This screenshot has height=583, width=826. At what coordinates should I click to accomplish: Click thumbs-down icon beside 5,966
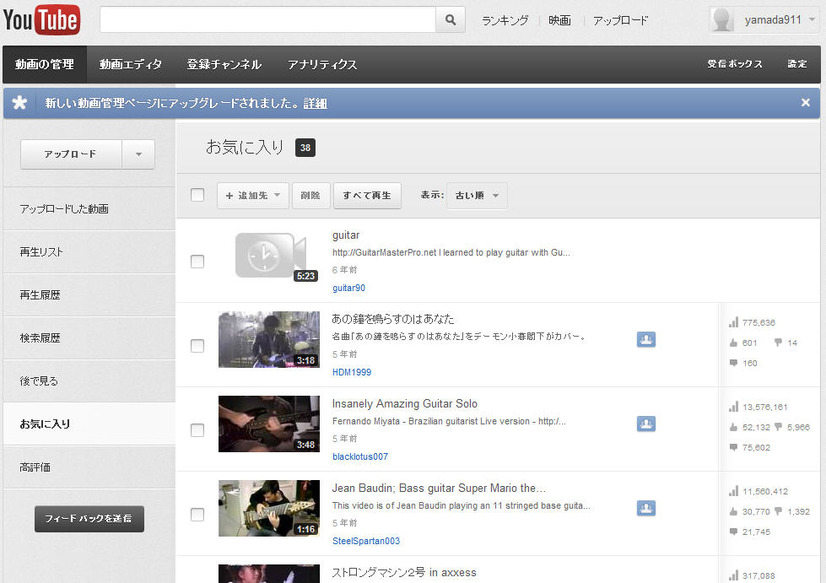point(778,427)
